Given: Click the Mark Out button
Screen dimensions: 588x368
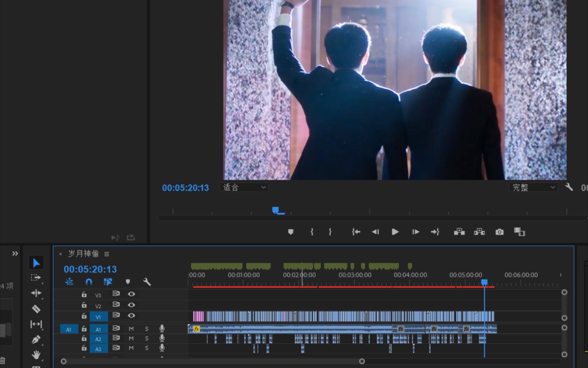Looking at the screenshot, I should coord(330,232).
